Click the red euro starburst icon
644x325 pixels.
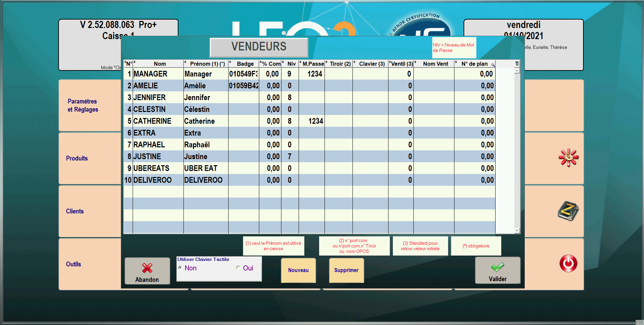coord(568,157)
